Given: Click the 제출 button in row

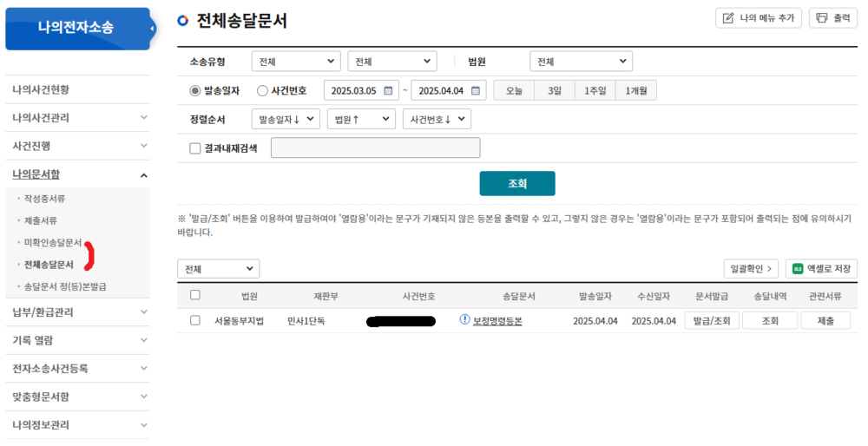Looking at the screenshot, I should pos(825,321).
